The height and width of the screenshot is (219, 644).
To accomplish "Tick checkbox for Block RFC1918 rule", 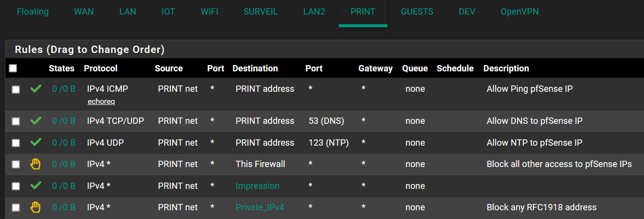I will (16, 208).
